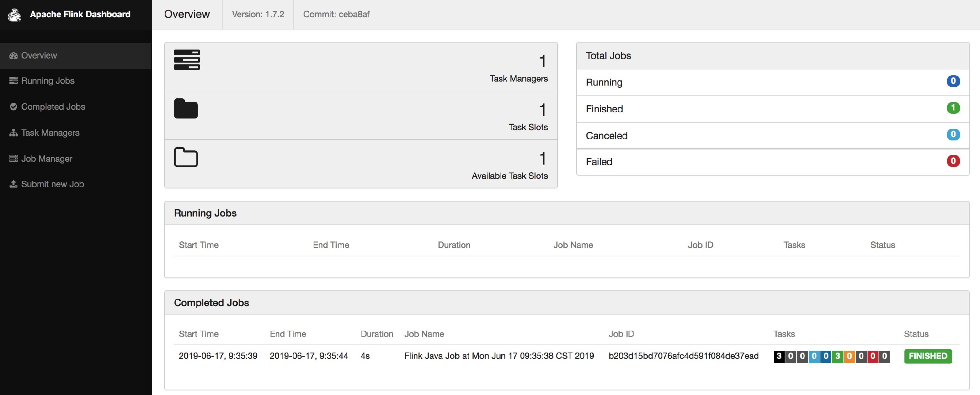Click the Failed jobs red badge

[x=953, y=161]
